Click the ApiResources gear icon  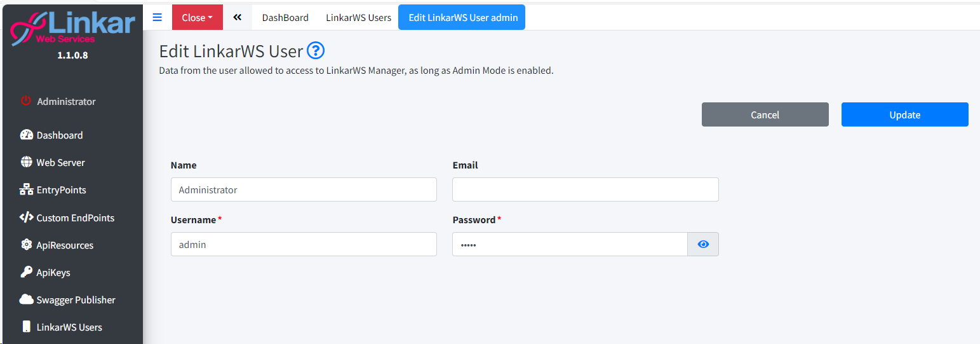point(26,245)
